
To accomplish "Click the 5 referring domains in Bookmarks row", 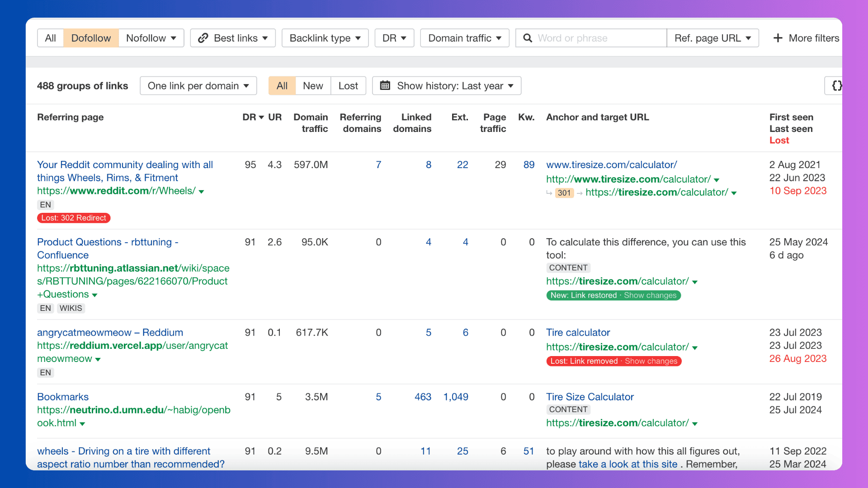I will 378,397.
